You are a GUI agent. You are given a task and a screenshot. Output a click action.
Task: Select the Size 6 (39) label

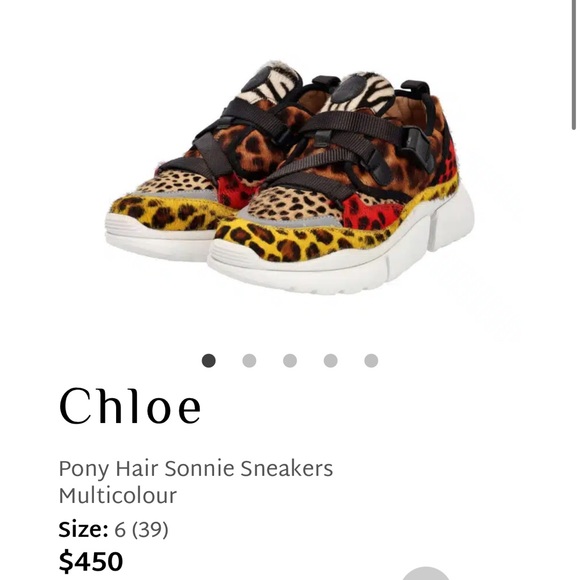pos(113,529)
